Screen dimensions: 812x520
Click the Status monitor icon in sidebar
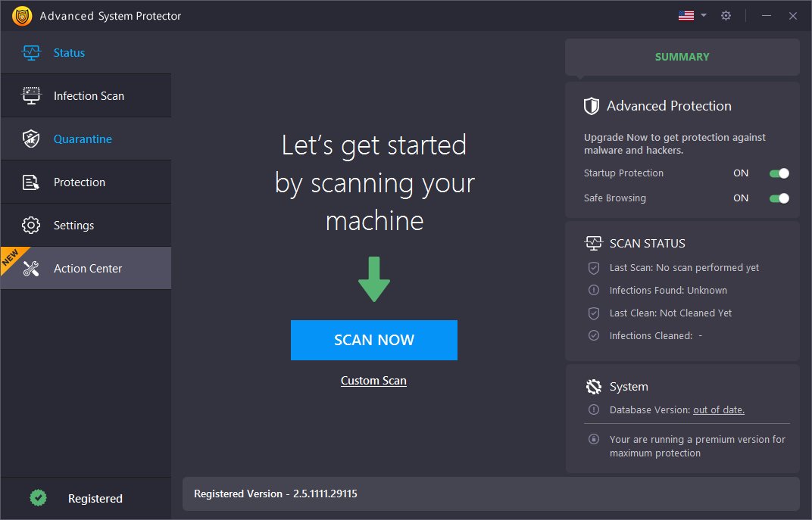pyautogui.click(x=31, y=53)
